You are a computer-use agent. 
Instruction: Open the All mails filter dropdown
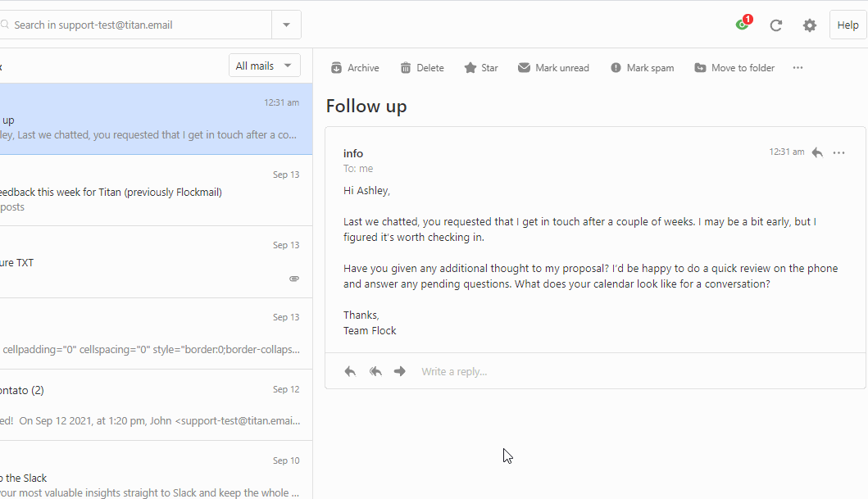coord(264,65)
